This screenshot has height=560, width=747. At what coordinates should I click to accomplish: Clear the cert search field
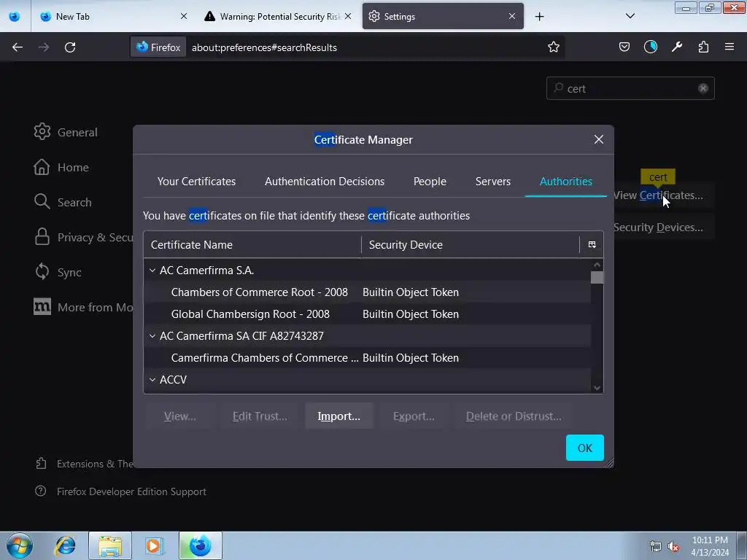click(x=703, y=88)
